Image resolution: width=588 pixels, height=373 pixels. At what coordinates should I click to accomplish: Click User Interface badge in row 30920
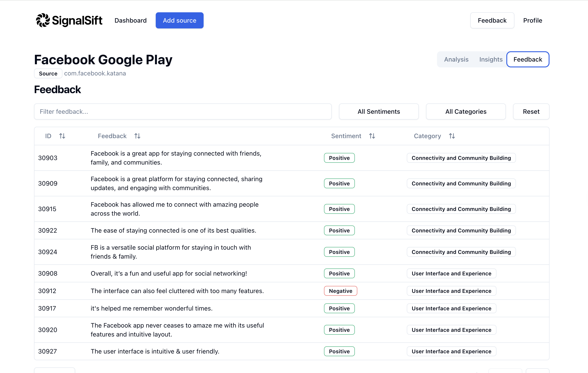click(x=451, y=330)
